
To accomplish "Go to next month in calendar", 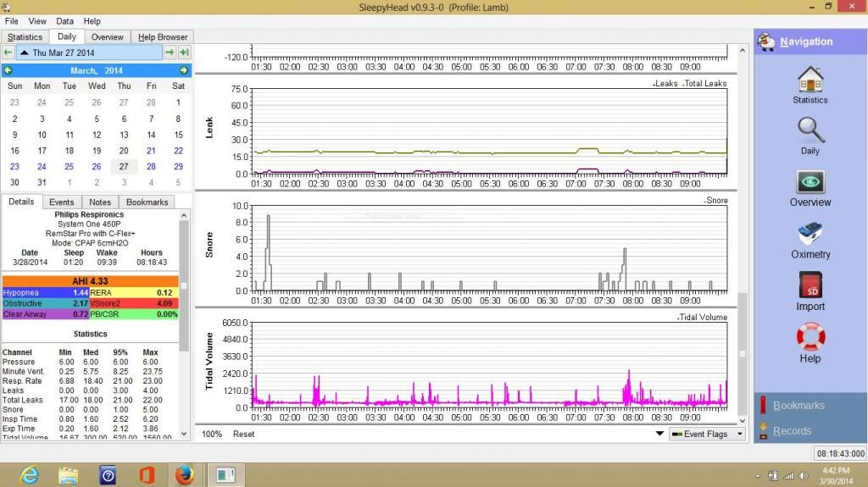I will [183, 70].
